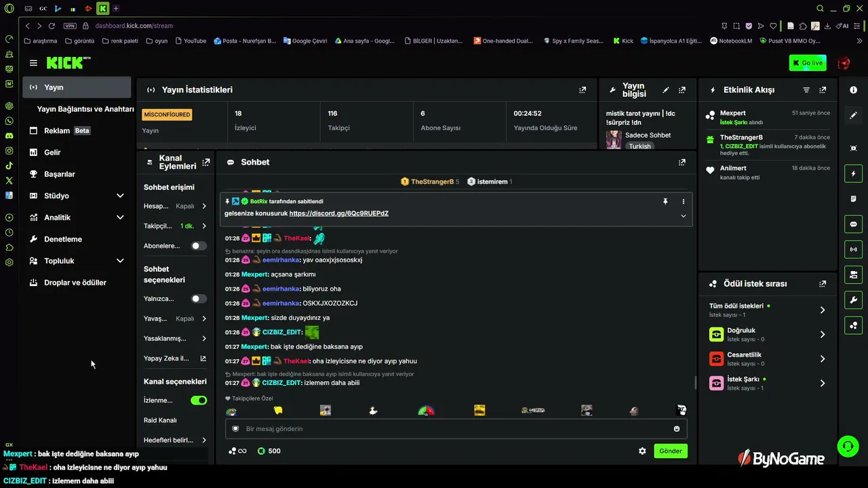Open chat settings gear next to Gönder

point(642,451)
